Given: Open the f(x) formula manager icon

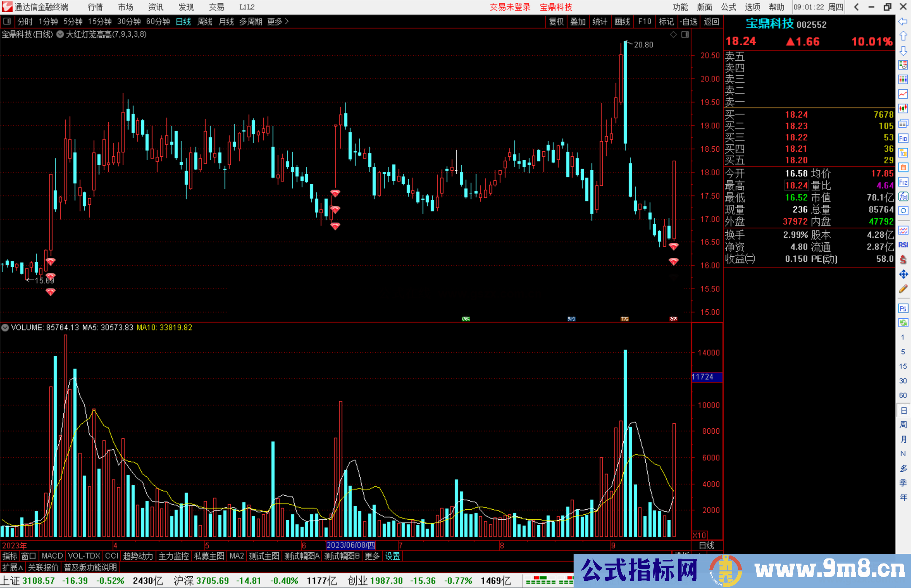Looking at the screenshot, I should (903, 196).
